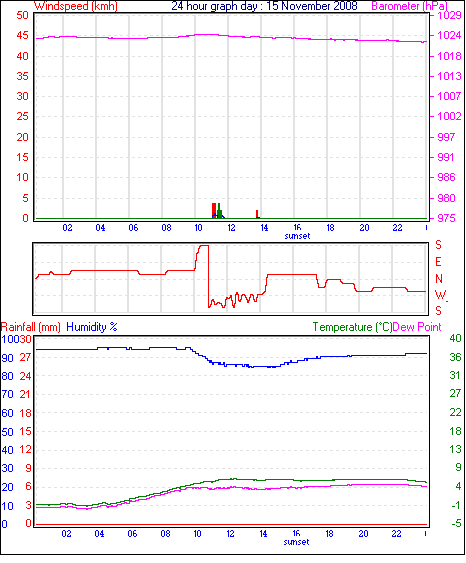Click the peak of wind direction line

[x=204, y=246]
